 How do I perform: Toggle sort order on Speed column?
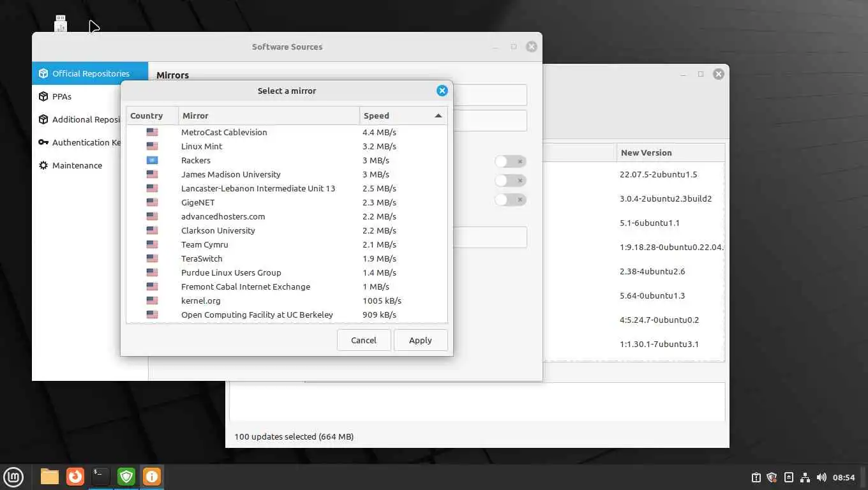tap(403, 115)
